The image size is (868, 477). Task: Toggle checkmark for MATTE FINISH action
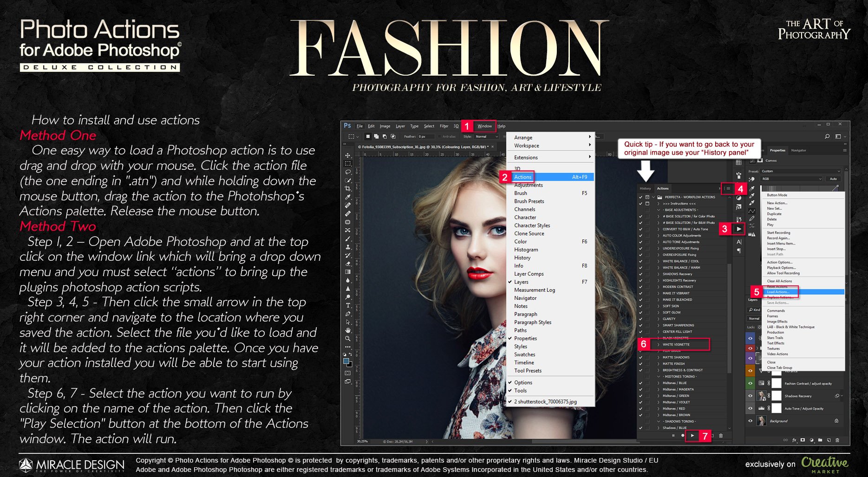pyautogui.click(x=640, y=364)
